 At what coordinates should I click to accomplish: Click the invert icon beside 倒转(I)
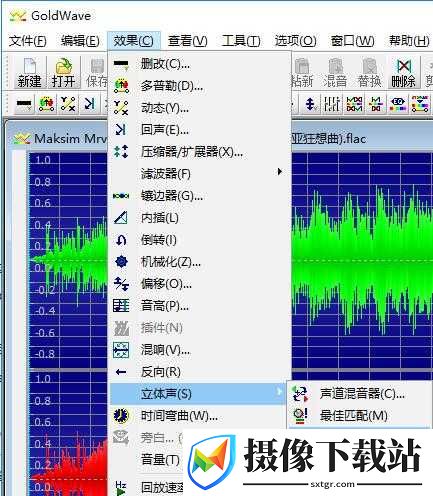tap(121, 240)
